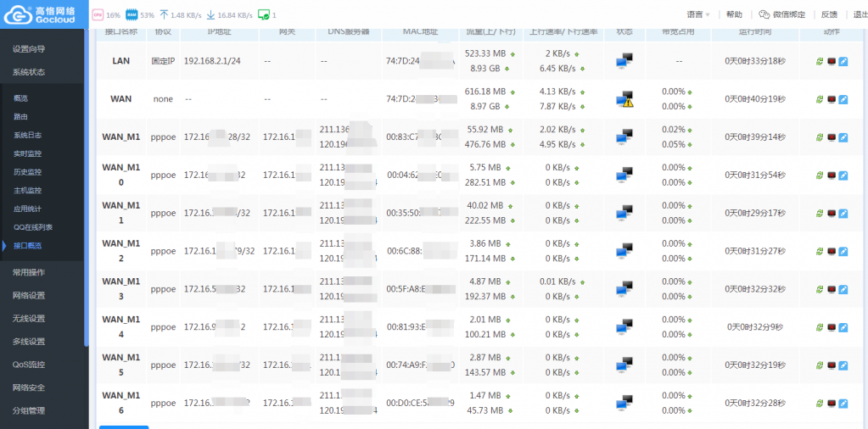Click the LAN IP address 192.168.2.1/24

click(212, 61)
